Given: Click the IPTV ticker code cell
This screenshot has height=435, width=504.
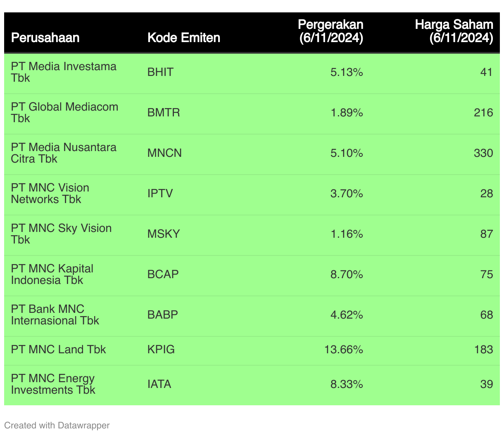Looking at the screenshot, I should click(x=160, y=194).
